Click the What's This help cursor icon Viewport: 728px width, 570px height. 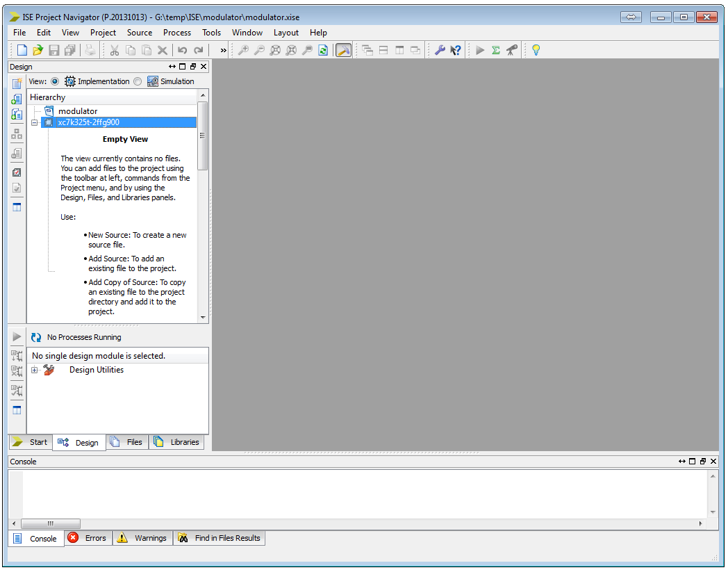click(456, 50)
